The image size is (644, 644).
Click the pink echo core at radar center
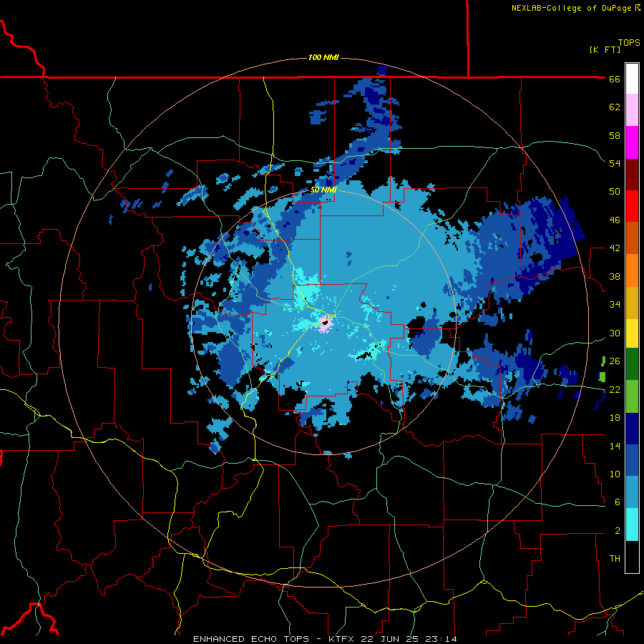pyautogui.click(x=325, y=323)
